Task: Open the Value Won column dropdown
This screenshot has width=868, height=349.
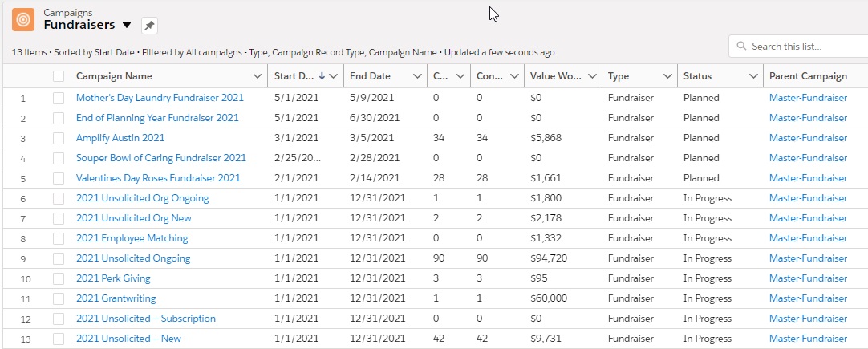Action: 592,76
